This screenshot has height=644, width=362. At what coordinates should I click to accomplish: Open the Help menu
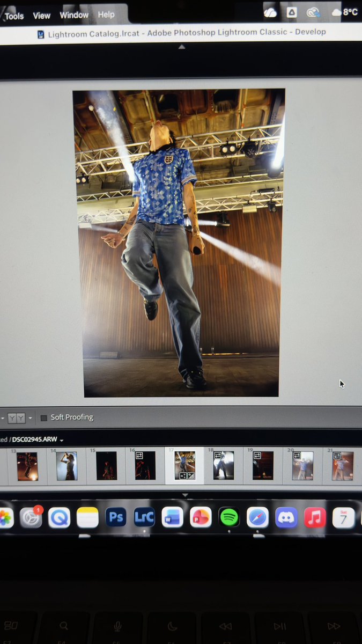point(106,14)
